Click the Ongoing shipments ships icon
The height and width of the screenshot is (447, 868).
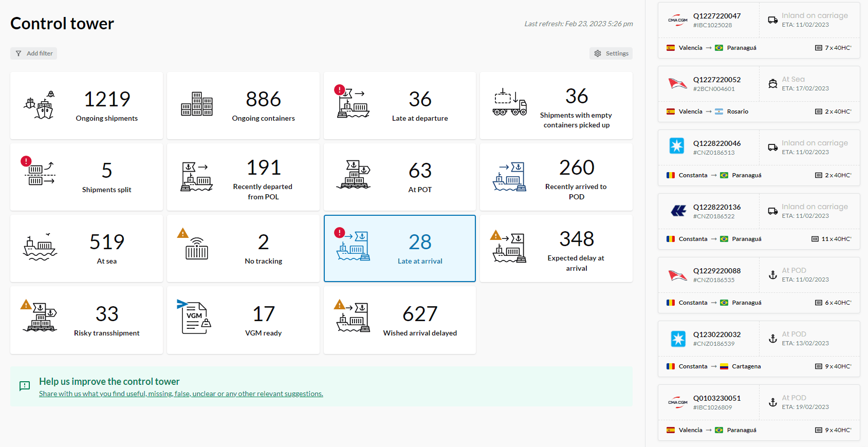tap(40, 105)
